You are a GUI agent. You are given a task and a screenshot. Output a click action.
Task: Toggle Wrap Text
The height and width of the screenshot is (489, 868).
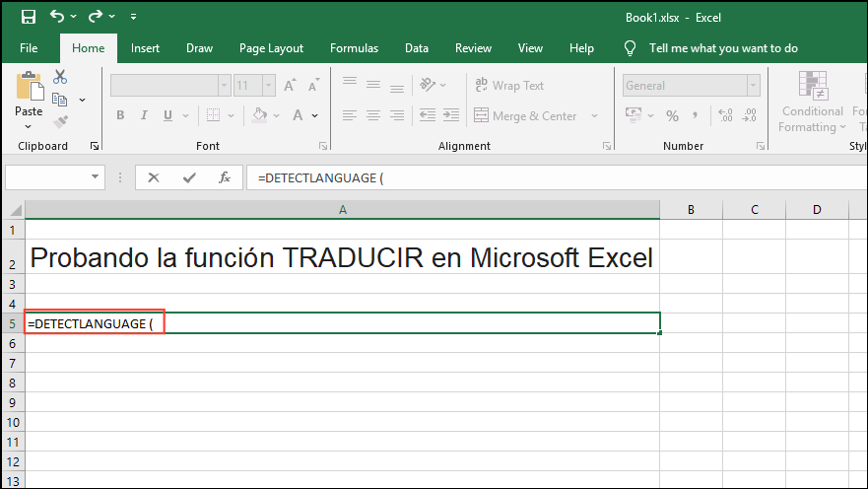[509, 86]
